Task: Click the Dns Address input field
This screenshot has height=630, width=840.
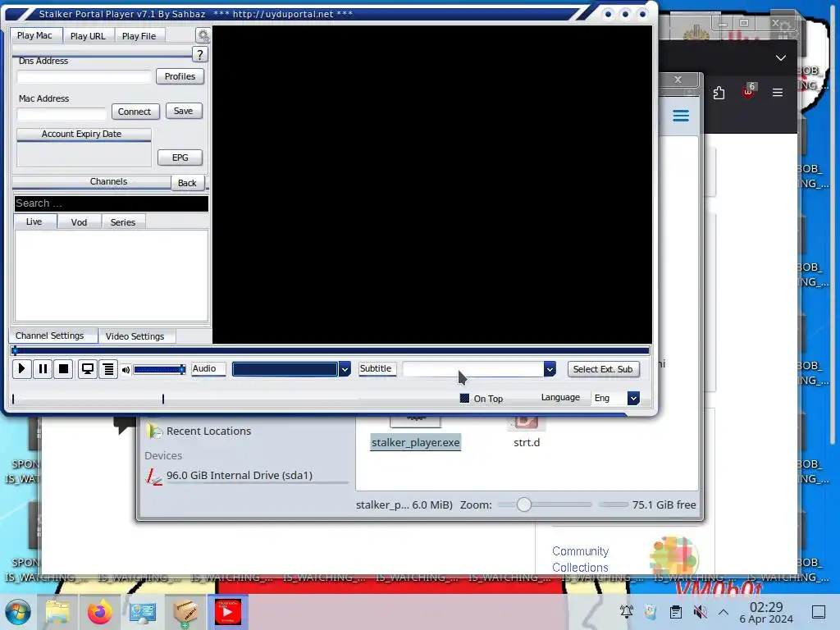Action: pyautogui.click(x=84, y=77)
